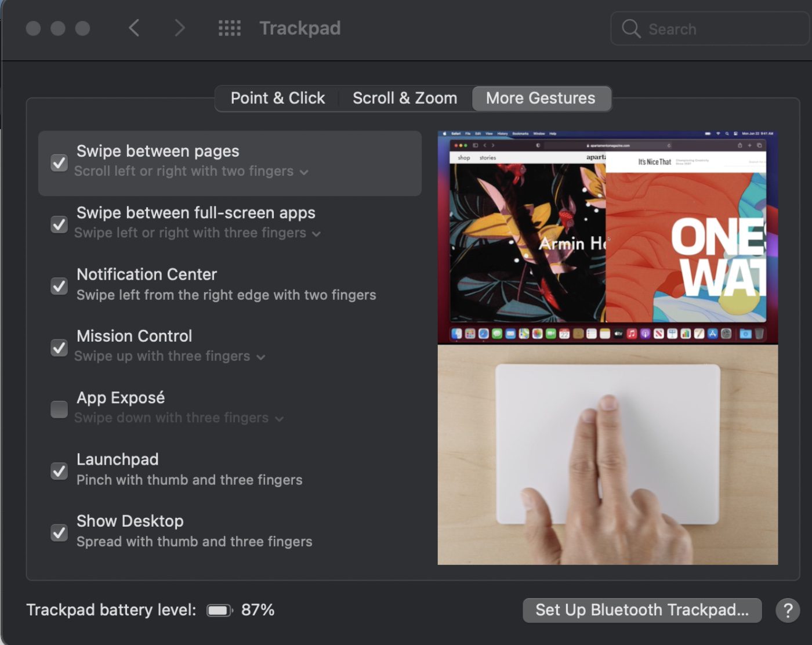Turn off Notification Center gesture
The height and width of the screenshot is (645, 812).
[x=59, y=286]
